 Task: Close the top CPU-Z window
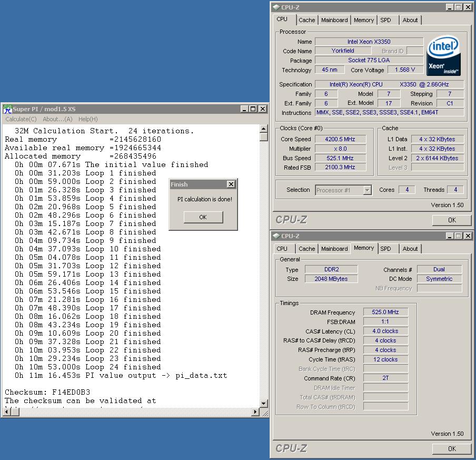(468, 7)
